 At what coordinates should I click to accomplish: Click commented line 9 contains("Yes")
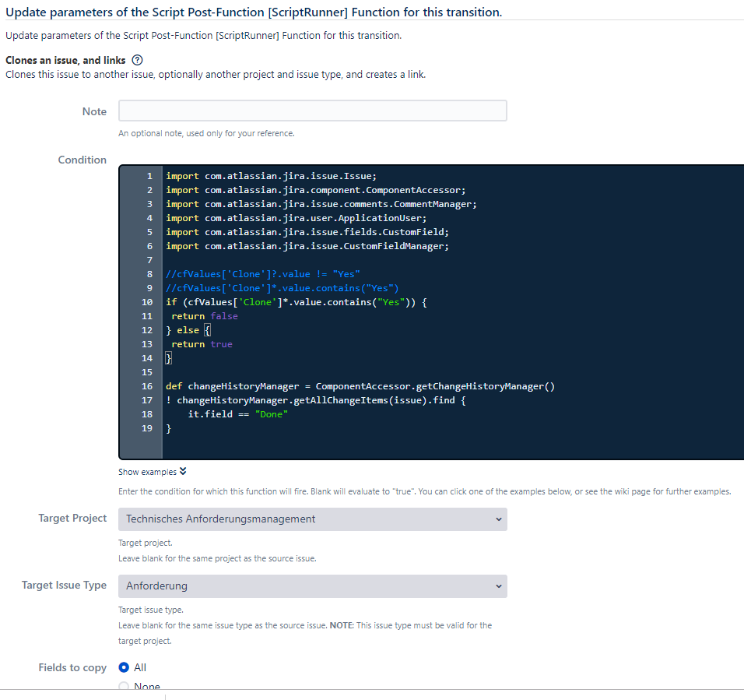coord(283,288)
